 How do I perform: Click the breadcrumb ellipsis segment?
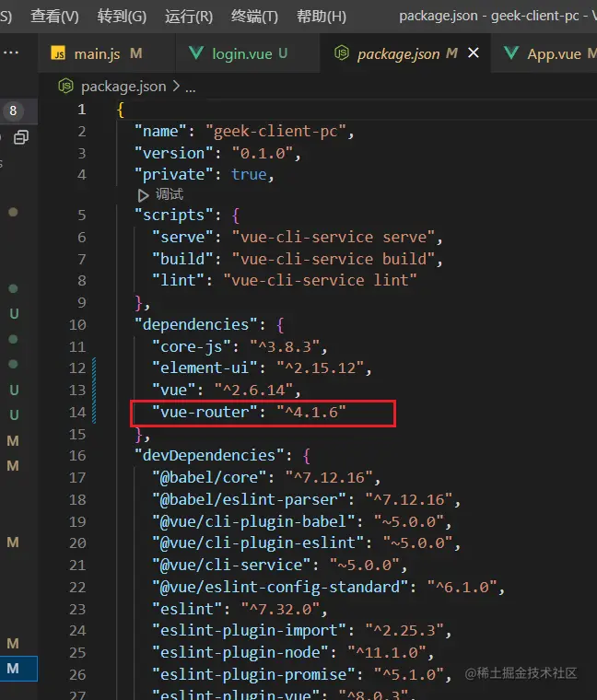click(x=191, y=87)
